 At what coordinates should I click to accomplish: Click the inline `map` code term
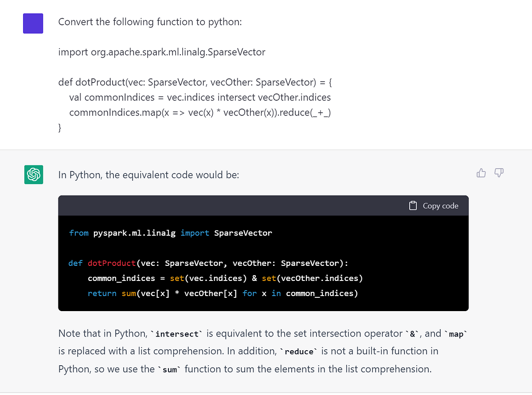click(456, 334)
